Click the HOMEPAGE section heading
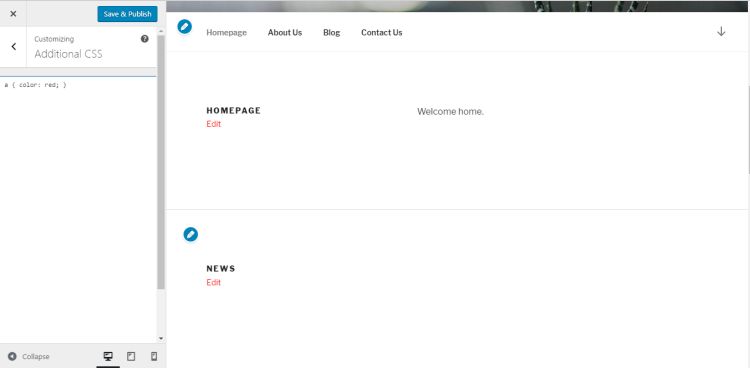The image size is (750, 368). pos(233,111)
